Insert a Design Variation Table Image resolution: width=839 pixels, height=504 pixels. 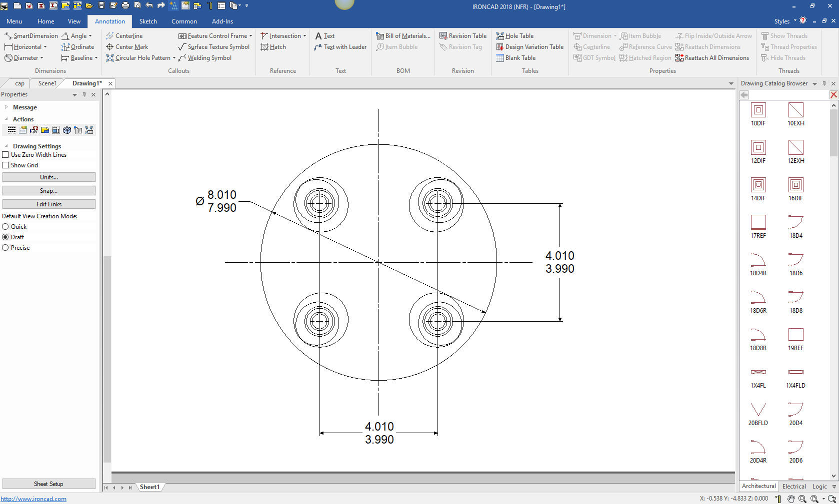pos(529,47)
